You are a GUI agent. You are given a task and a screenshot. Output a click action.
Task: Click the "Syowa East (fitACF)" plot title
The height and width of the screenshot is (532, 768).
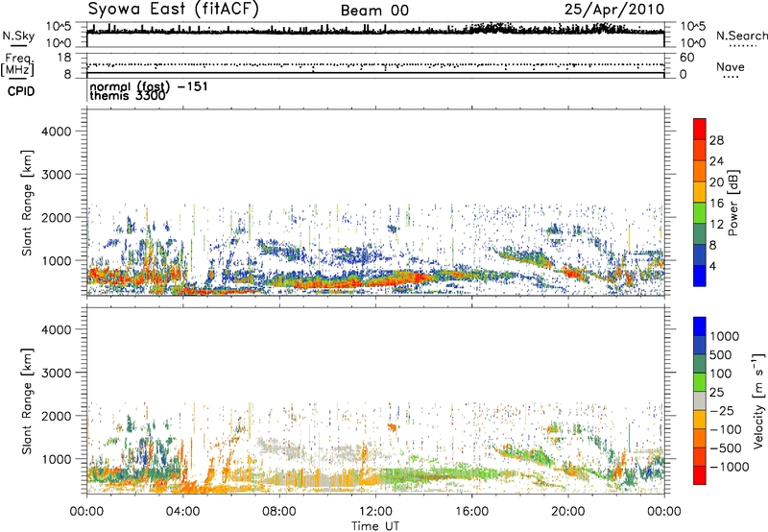(174, 9)
